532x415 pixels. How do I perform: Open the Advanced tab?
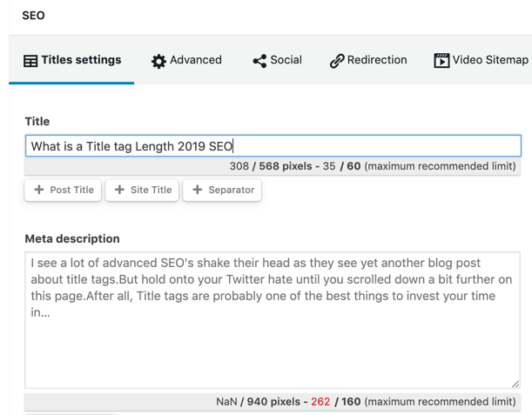pyautogui.click(x=187, y=60)
